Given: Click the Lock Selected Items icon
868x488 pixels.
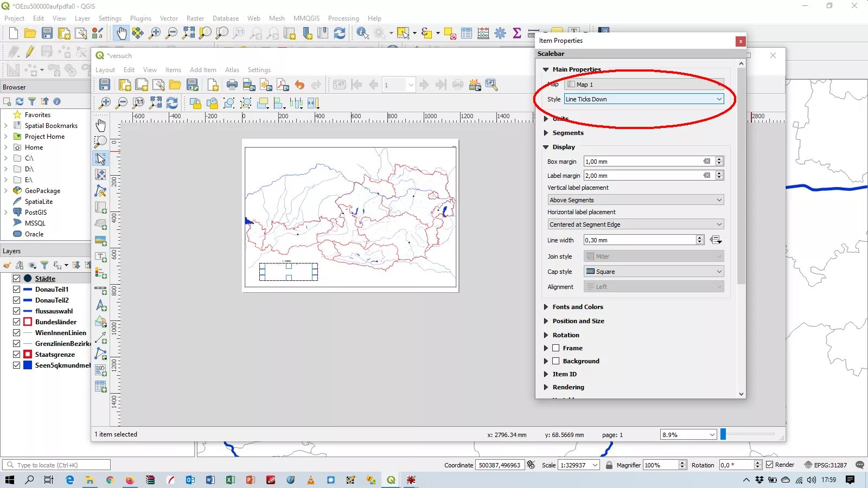Looking at the screenshot, I should tap(195, 103).
